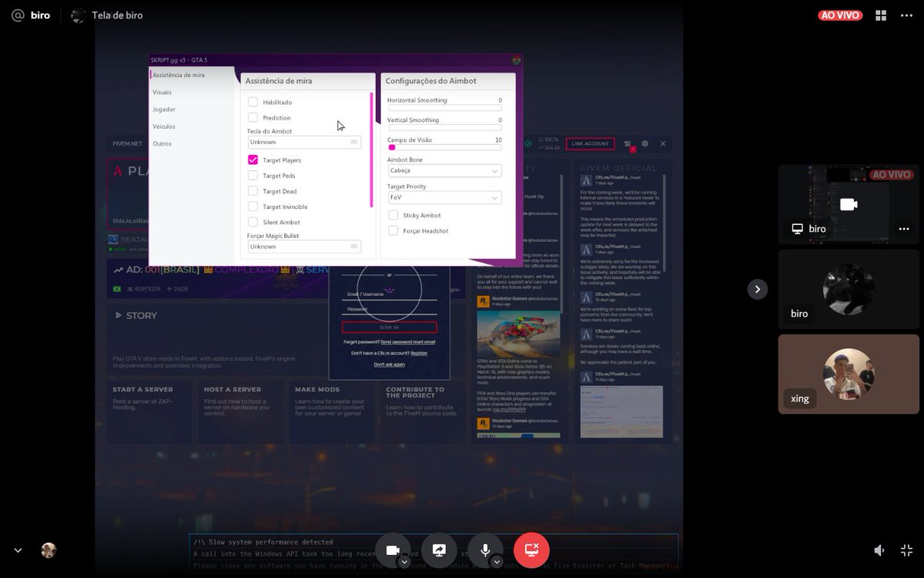
Task: Click the pink scrollbar in Assistência de mira panel
Action: [x=372, y=150]
